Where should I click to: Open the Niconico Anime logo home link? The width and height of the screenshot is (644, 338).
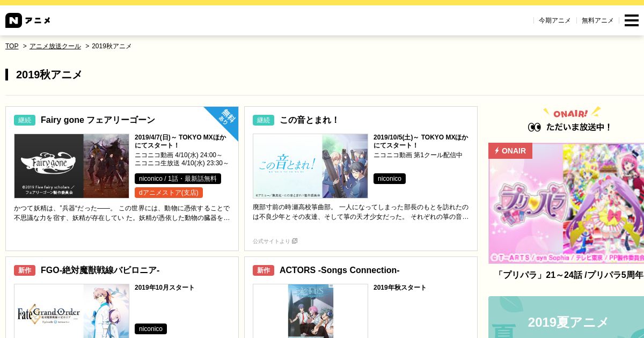pyautogui.click(x=28, y=20)
